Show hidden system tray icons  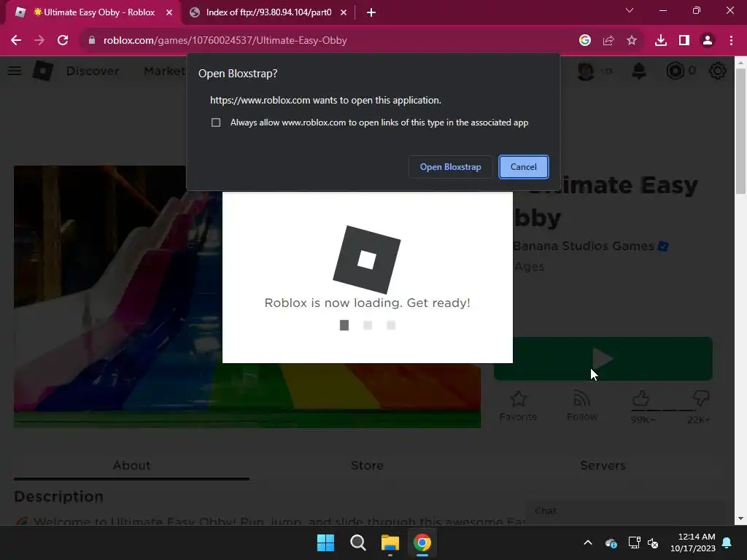[588, 542]
